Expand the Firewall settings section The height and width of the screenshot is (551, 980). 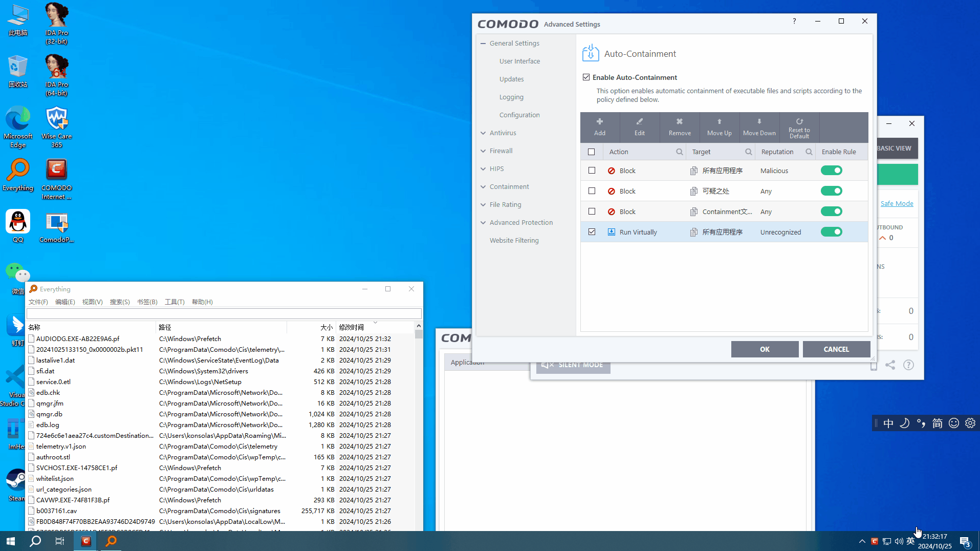click(500, 151)
